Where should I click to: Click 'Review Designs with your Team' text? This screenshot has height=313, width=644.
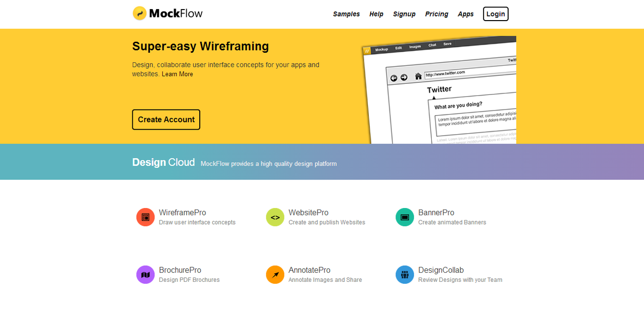[x=460, y=280]
